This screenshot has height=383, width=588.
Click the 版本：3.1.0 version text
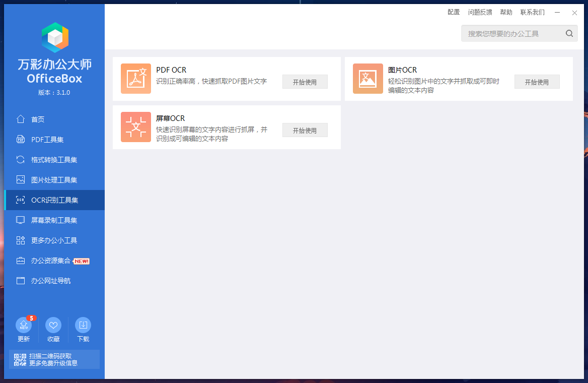pos(54,92)
